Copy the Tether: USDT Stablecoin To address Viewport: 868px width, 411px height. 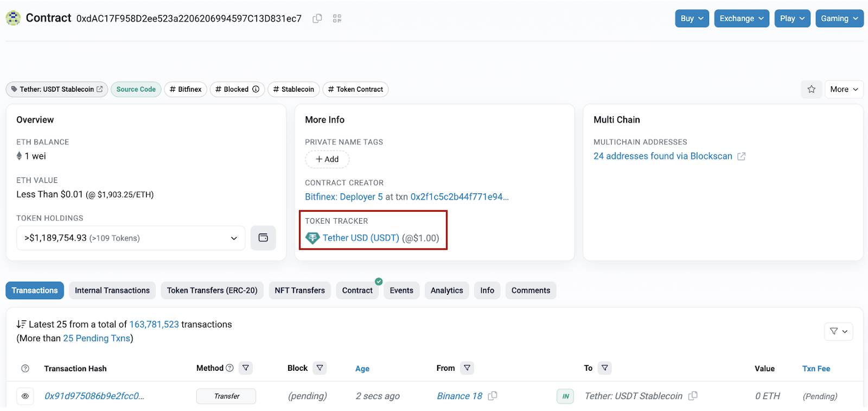coord(693,396)
